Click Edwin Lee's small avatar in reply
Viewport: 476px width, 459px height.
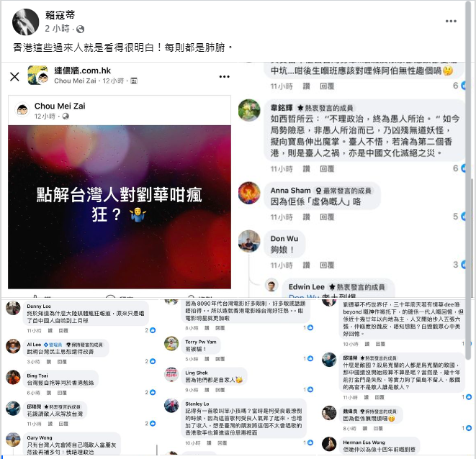pyautogui.click(x=271, y=285)
